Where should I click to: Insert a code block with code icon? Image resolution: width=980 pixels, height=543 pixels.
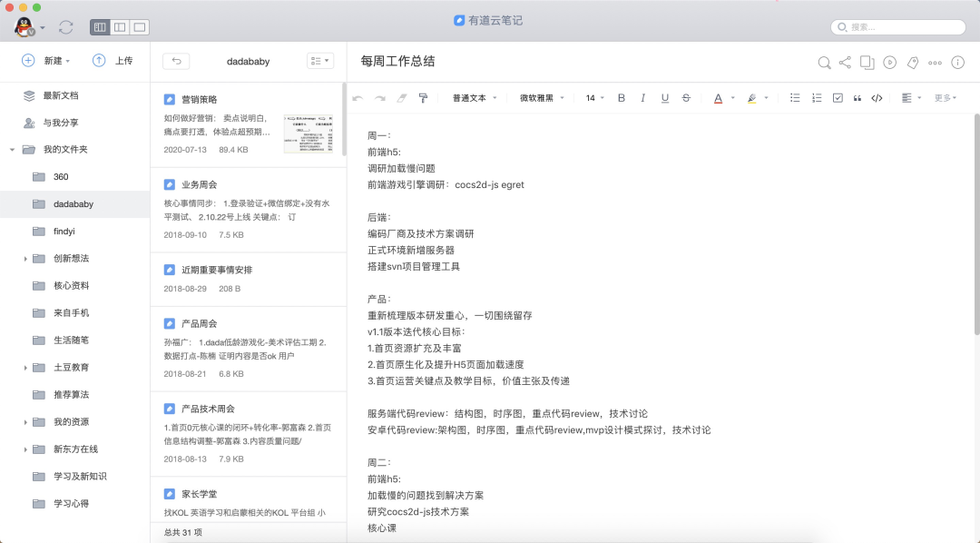(x=877, y=97)
